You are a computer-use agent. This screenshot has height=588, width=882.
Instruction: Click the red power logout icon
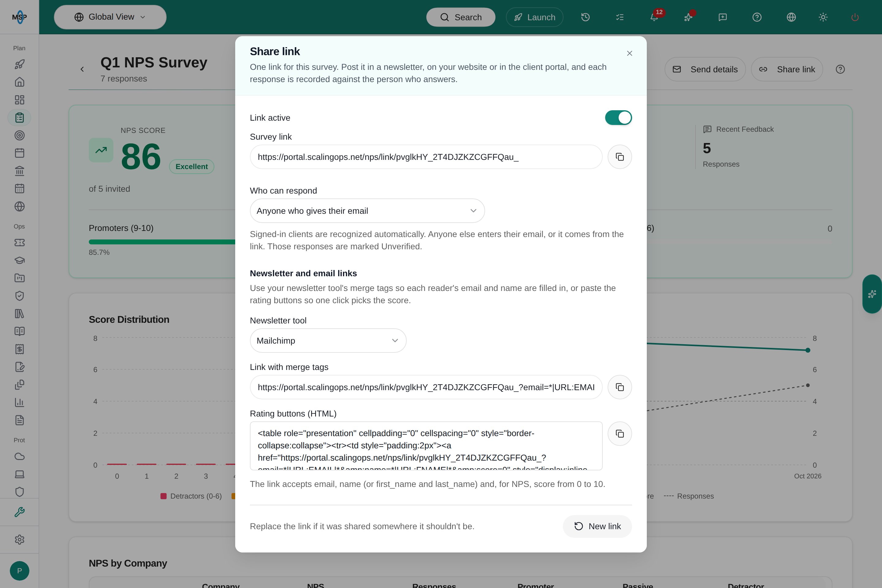(x=855, y=17)
